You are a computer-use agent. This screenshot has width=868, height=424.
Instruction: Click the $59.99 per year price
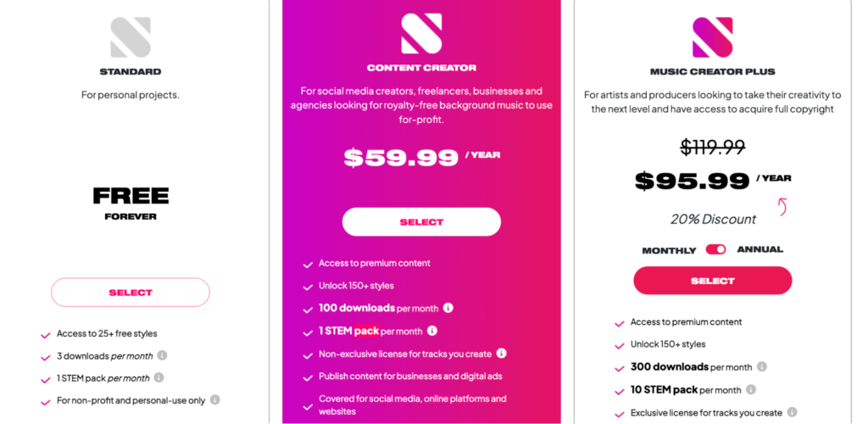pos(422,158)
